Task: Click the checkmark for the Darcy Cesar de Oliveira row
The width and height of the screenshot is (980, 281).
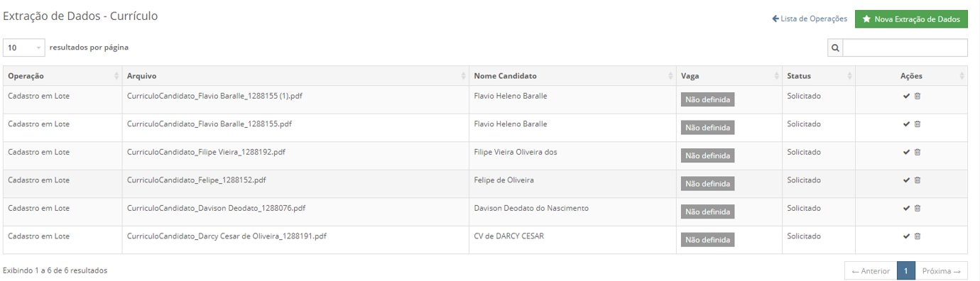Action: (906, 236)
